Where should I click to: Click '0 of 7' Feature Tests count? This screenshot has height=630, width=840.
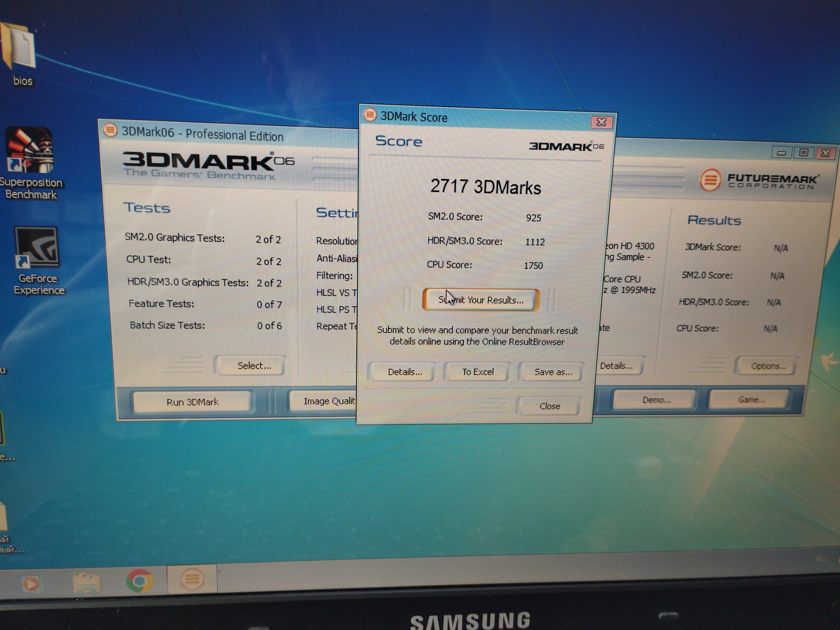[269, 304]
